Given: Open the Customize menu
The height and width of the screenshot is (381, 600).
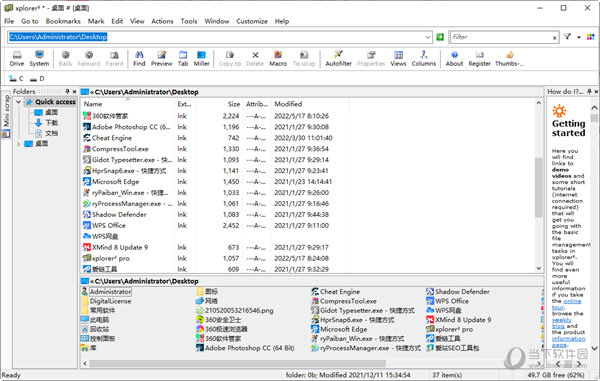Looking at the screenshot, I should point(252,21).
